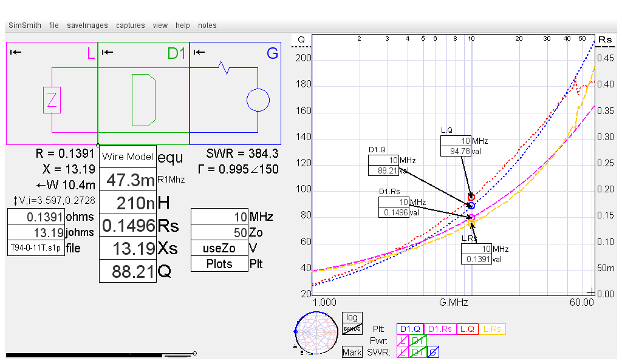Image resolution: width=622 pixels, height=364 pixels.
Task: Edit the 0.1496 Rs field
Action: (128, 226)
